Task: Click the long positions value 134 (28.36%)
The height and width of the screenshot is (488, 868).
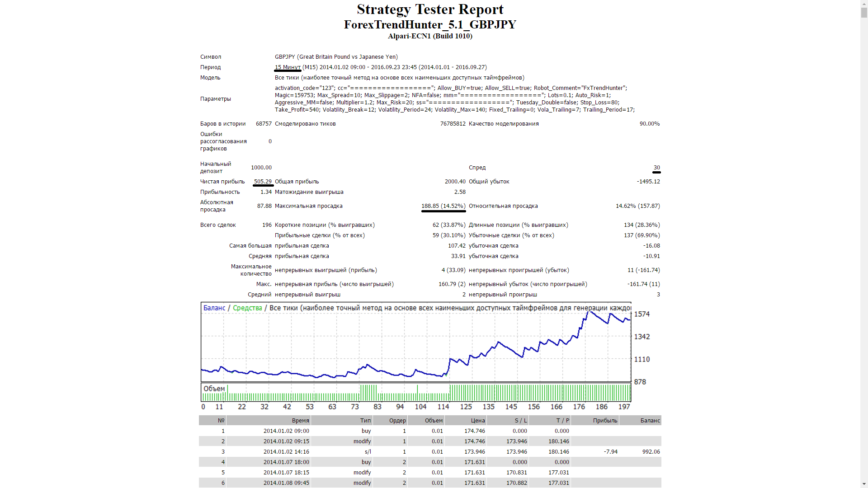Action: [642, 225]
